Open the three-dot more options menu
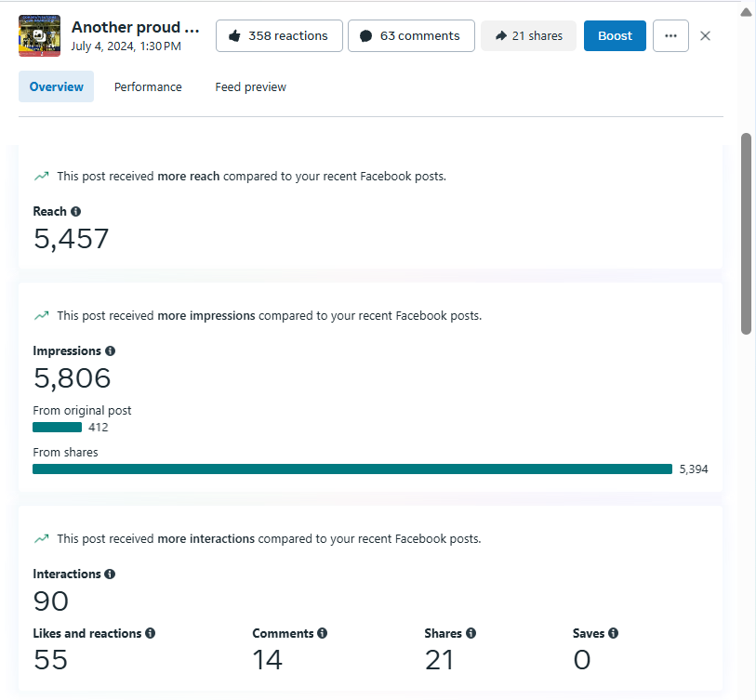 coord(670,36)
